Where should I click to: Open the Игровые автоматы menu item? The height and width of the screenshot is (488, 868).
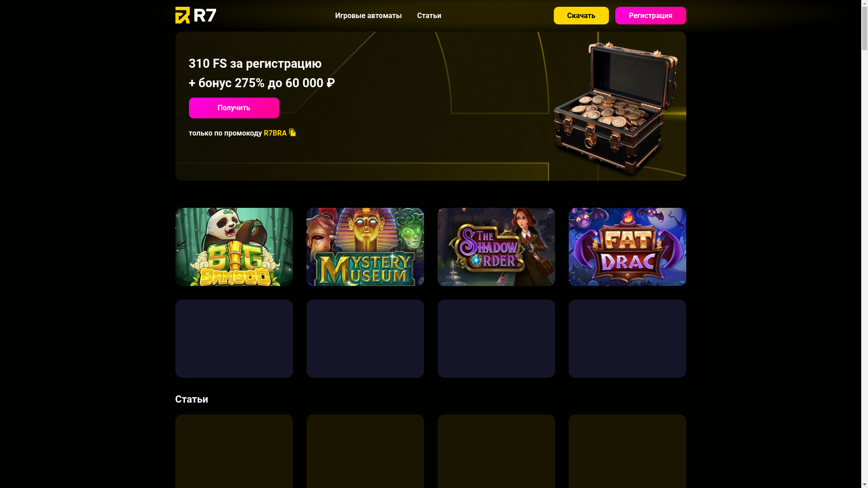click(368, 15)
